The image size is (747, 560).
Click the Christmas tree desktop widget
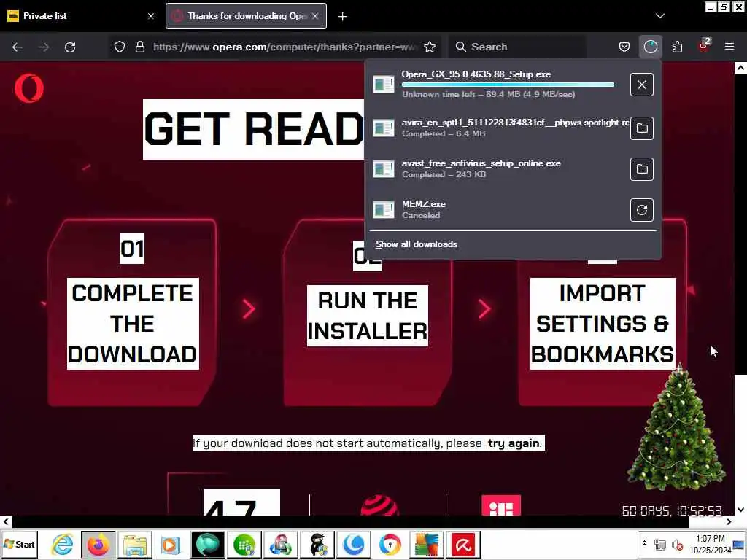pos(676,426)
